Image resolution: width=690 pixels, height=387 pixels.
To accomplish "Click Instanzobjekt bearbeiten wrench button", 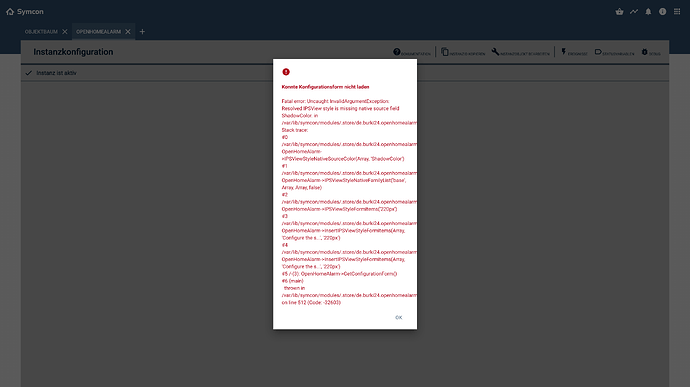I will pyautogui.click(x=521, y=52).
